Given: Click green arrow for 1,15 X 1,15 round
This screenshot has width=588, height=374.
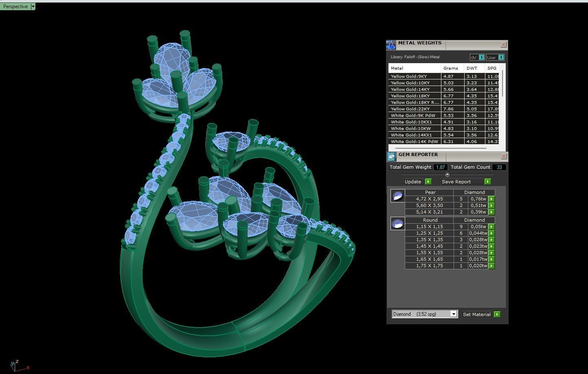Looking at the screenshot, I should coord(491,227).
